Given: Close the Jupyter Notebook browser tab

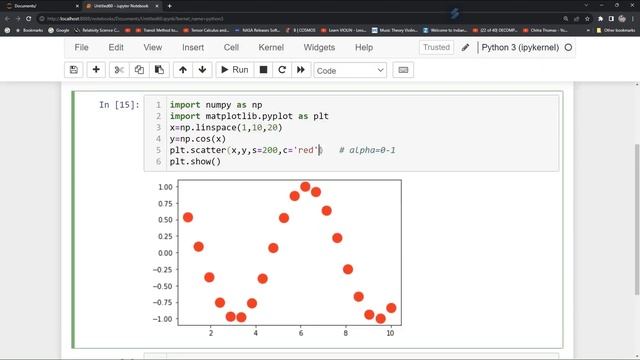Looking at the screenshot, I should (157, 6).
